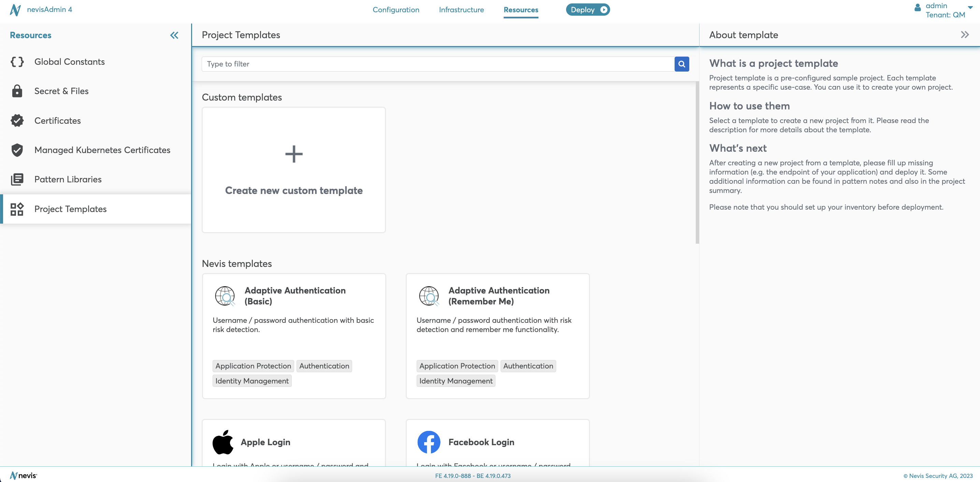This screenshot has height=482, width=980.
Task: Switch to the Configuration tab
Action: pos(396,10)
